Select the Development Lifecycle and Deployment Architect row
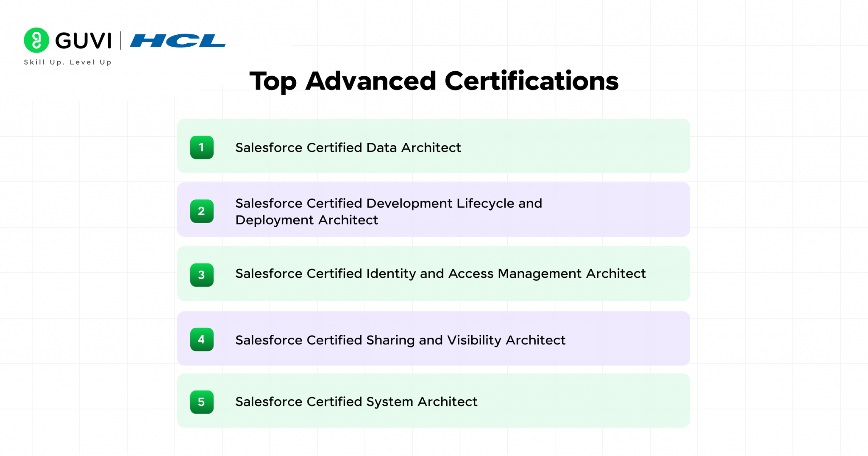 click(x=388, y=211)
